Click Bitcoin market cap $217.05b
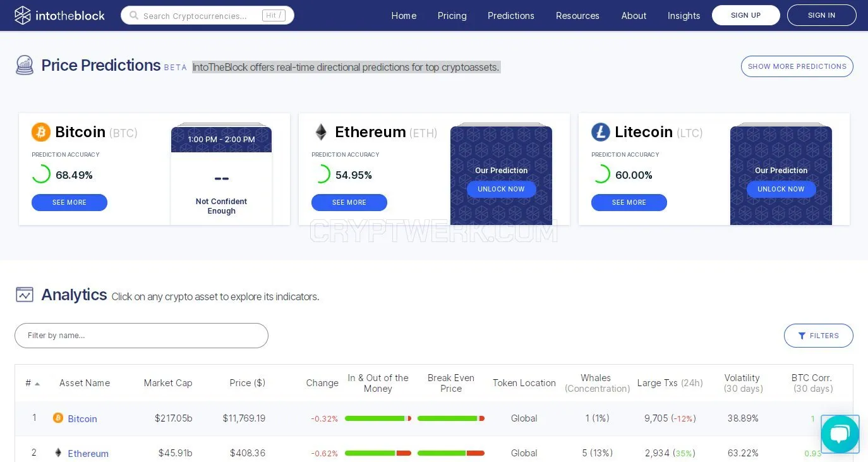868x462 pixels. (x=174, y=418)
